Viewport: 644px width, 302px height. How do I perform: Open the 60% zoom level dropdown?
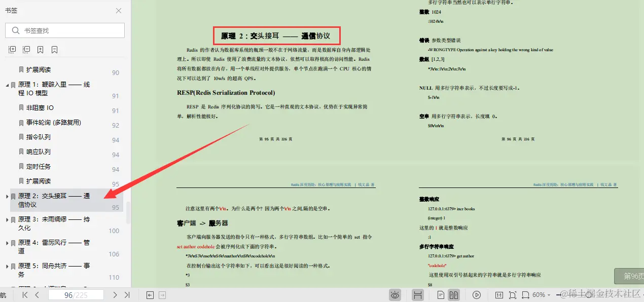pyautogui.click(x=541, y=294)
